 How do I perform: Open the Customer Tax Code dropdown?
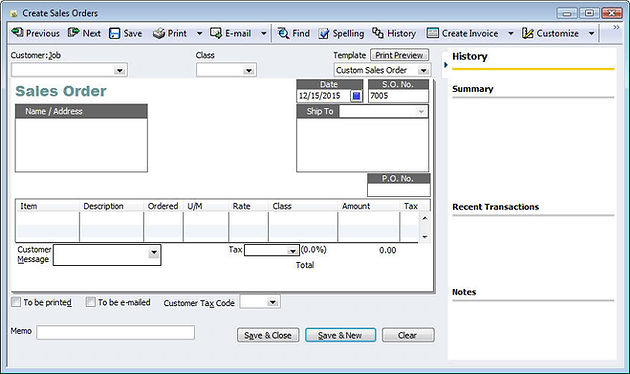pos(272,302)
